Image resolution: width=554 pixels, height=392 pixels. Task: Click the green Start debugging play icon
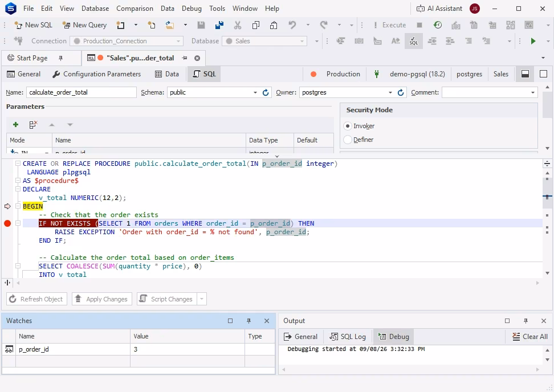(x=533, y=42)
